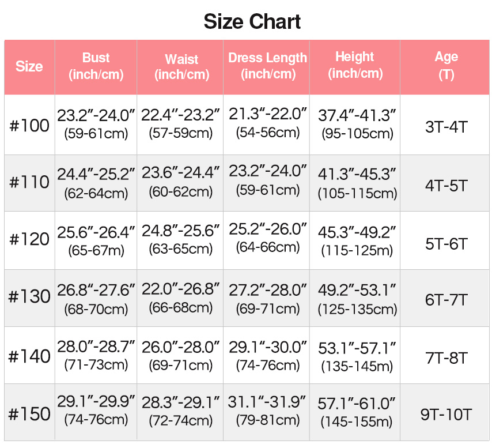The height and width of the screenshot is (448, 492).
Task: Select the #110 size row label
Action: tap(29, 182)
